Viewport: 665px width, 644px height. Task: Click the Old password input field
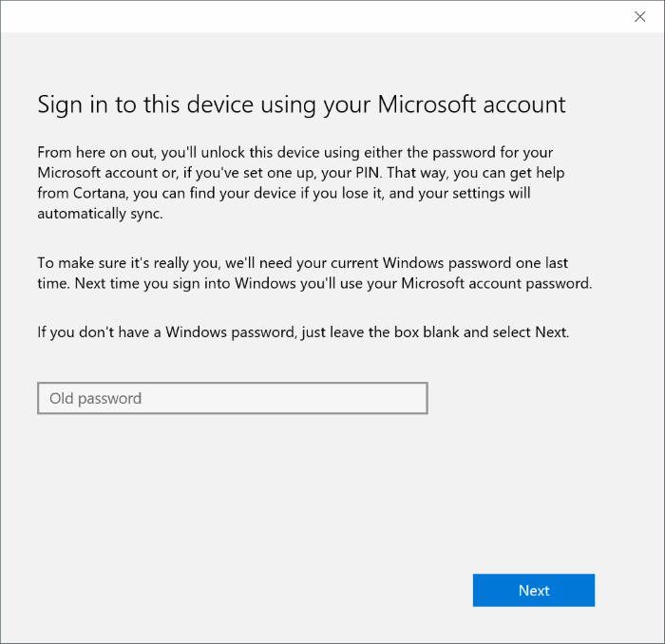[233, 398]
